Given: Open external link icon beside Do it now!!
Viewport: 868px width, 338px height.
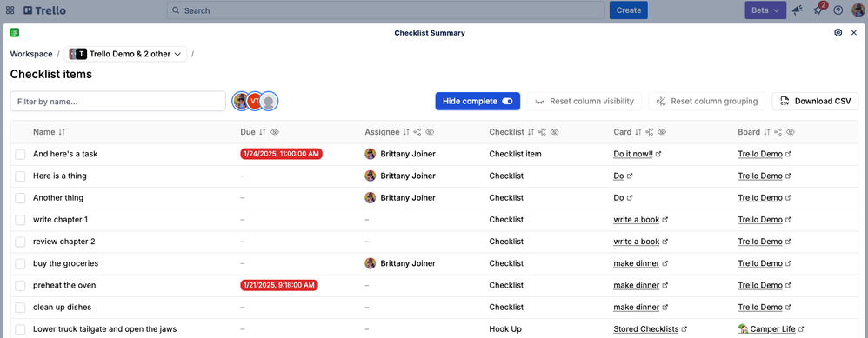Looking at the screenshot, I should click(x=658, y=155).
